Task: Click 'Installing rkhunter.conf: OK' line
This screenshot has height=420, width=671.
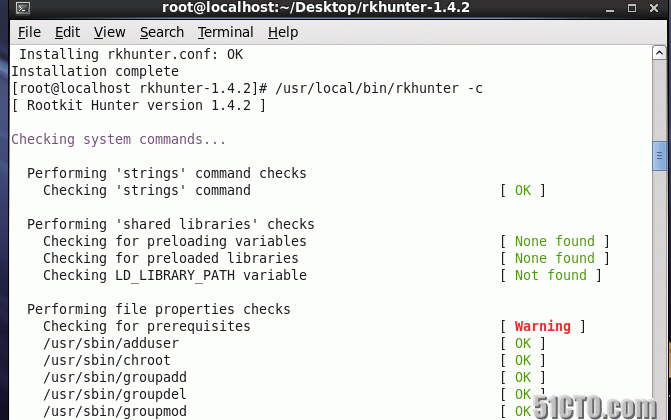Action: pyautogui.click(x=131, y=54)
